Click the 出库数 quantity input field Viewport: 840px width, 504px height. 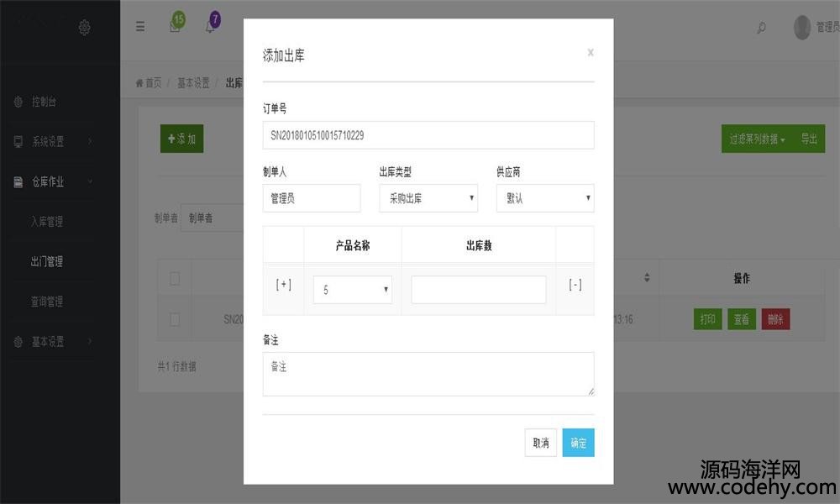pyautogui.click(x=479, y=290)
